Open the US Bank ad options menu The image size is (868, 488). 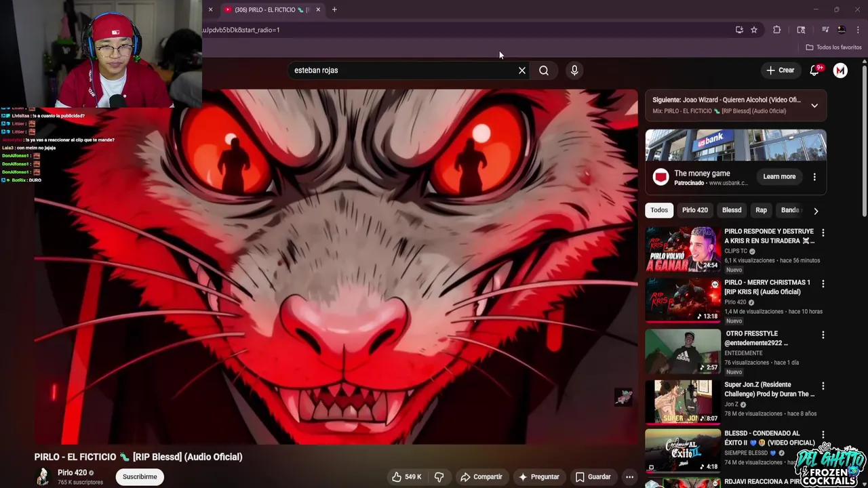pyautogui.click(x=814, y=177)
